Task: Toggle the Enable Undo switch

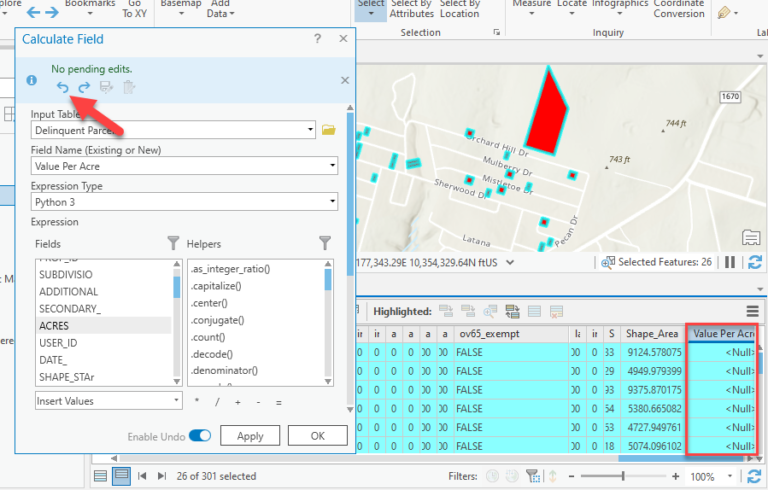Action: (x=200, y=436)
